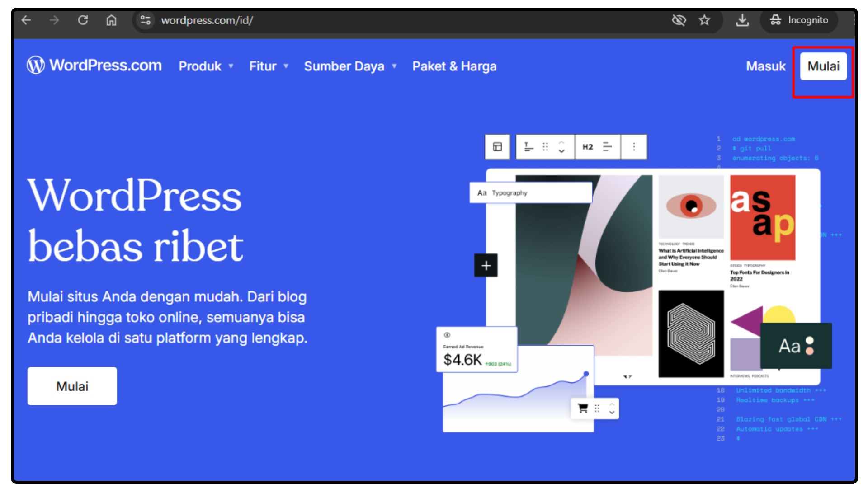Click the text align icon next to H2
Viewport: 868px width, 488px height.
pyautogui.click(x=608, y=147)
